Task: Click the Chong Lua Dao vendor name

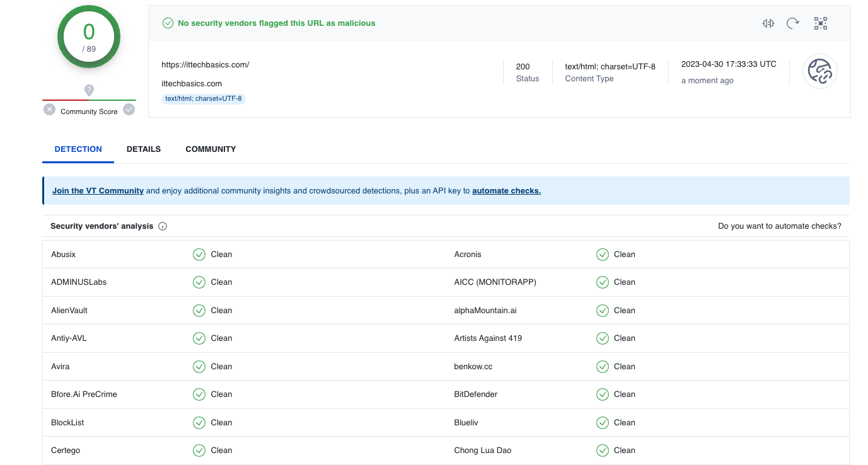Action: pos(483,451)
